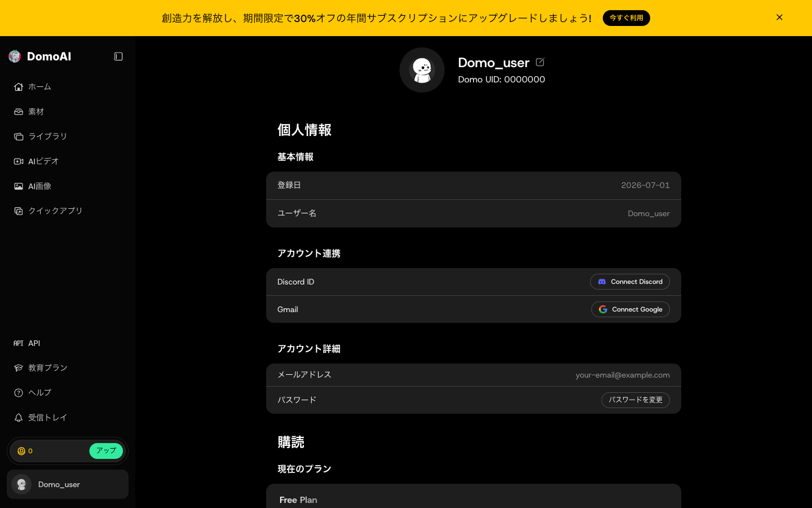The image size is (812, 508).
Task: Click the DomoAI logo icon
Action: pyautogui.click(x=15, y=56)
